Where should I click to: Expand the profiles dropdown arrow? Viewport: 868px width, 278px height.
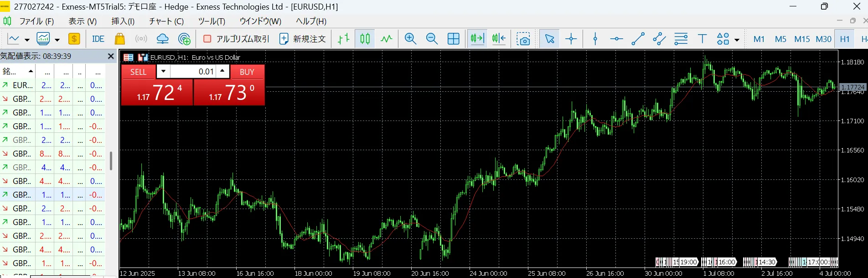(x=57, y=40)
